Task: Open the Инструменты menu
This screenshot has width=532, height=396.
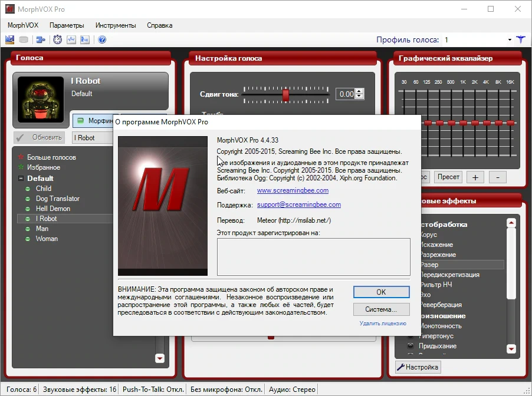Action: [116, 25]
